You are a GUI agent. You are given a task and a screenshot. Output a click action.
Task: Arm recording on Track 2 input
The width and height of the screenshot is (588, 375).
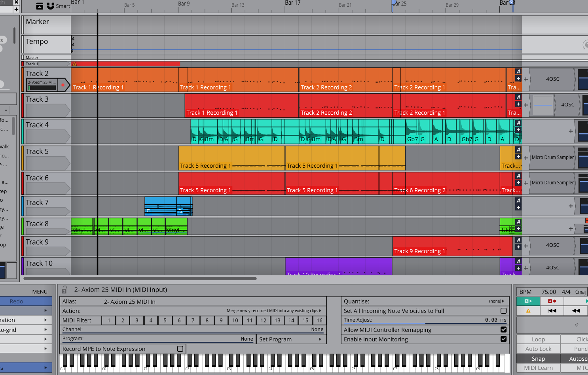coord(63,85)
